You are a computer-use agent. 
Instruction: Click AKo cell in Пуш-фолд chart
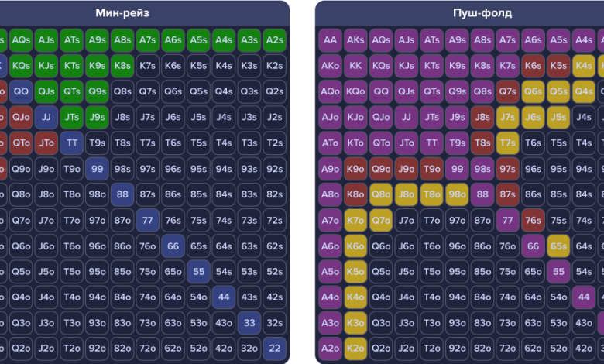[x=330, y=66]
